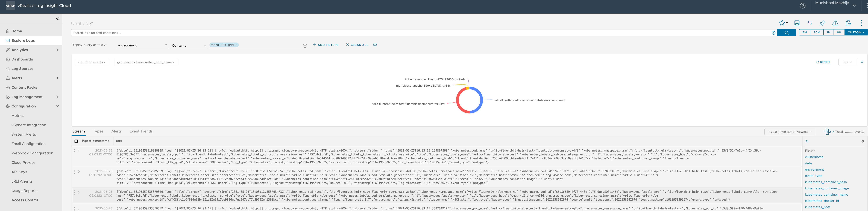The width and height of the screenshot is (868, 211).
Task: Open vSphere Integration under Configuration
Action: click(x=29, y=125)
